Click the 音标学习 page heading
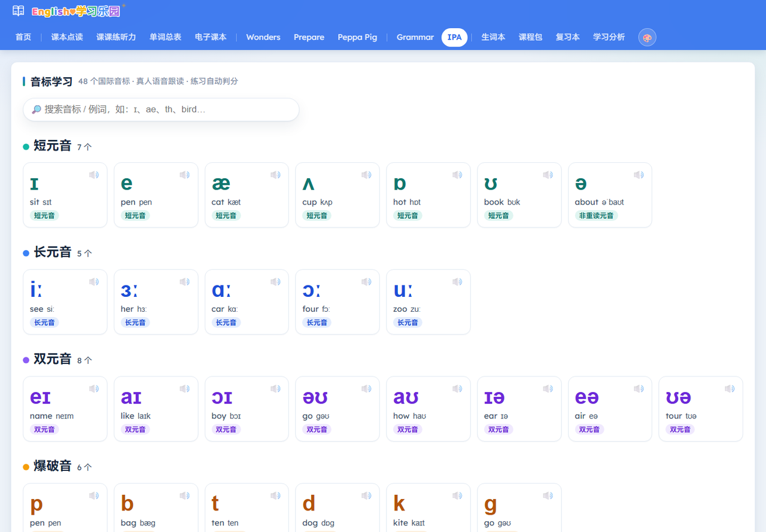This screenshot has width=766, height=532. 51,81
